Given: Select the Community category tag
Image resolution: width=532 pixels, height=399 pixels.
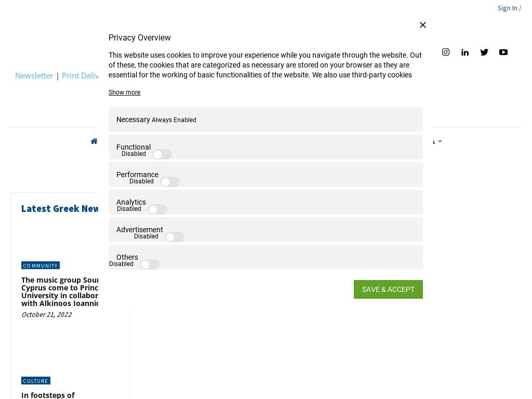Looking at the screenshot, I should pos(41,265).
